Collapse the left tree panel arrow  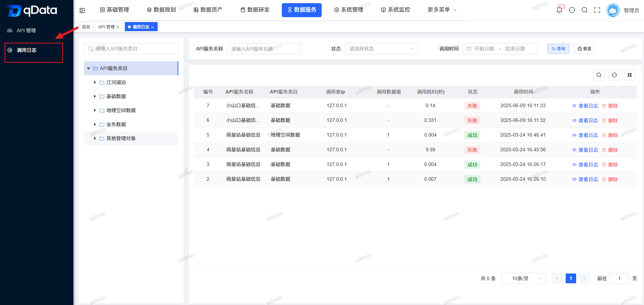click(x=186, y=171)
